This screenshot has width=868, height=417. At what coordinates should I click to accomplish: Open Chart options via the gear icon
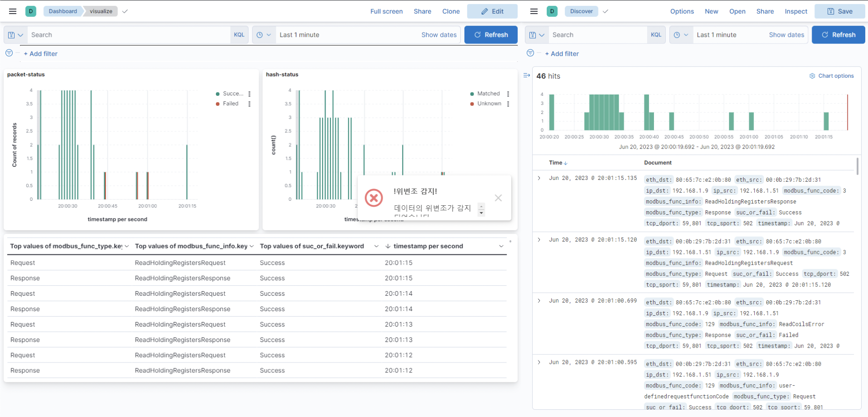(812, 76)
